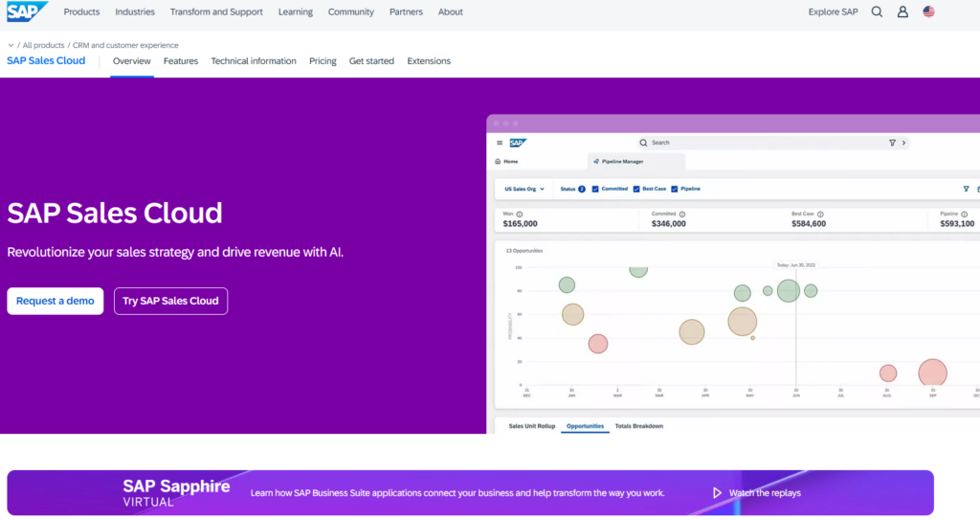Image resolution: width=980 pixels, height=520 pixels.
Task: Click the Pipeline Manager rocket icon
Action: 596,162
